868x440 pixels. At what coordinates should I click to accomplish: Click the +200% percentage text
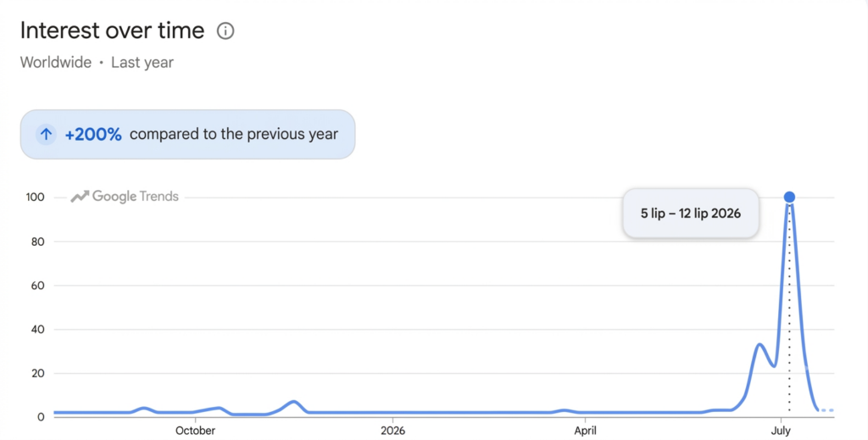point(93,135)
